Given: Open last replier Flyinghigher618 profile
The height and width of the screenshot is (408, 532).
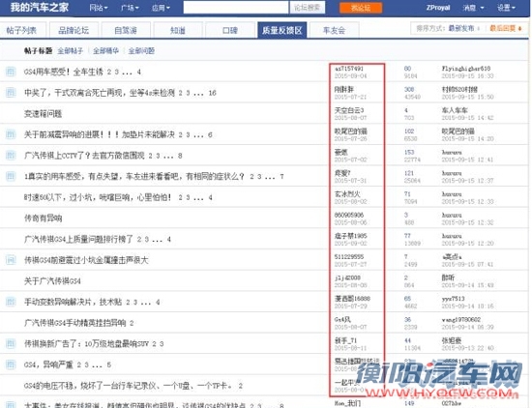Looking at the screenshot, I should coord(466,69).
